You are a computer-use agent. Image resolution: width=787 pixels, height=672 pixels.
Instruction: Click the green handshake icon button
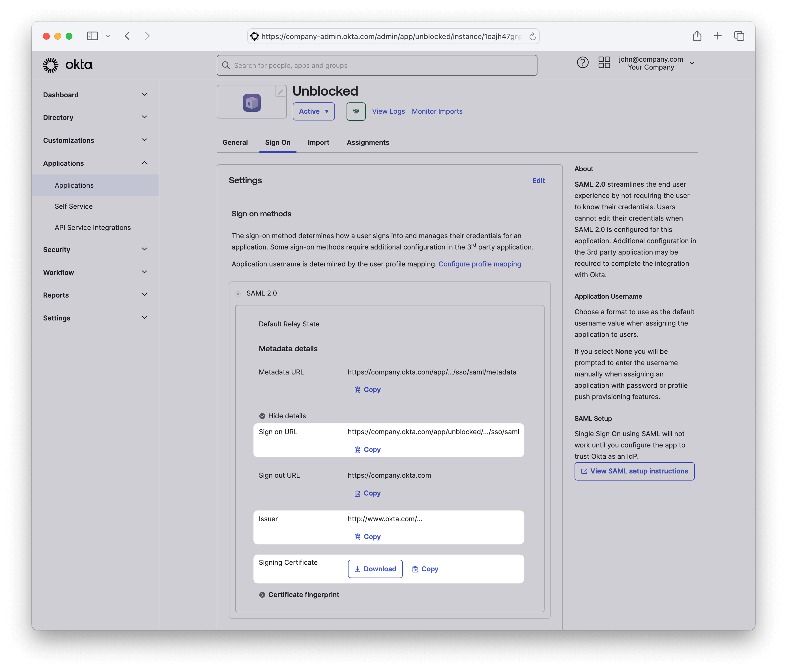[356, 111]
